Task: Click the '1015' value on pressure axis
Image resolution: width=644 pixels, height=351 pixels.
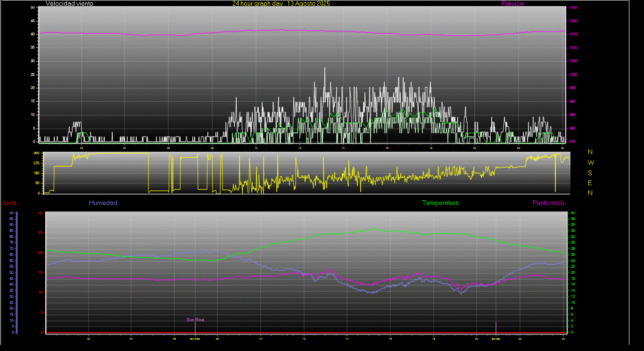Action: pos(573,34)
